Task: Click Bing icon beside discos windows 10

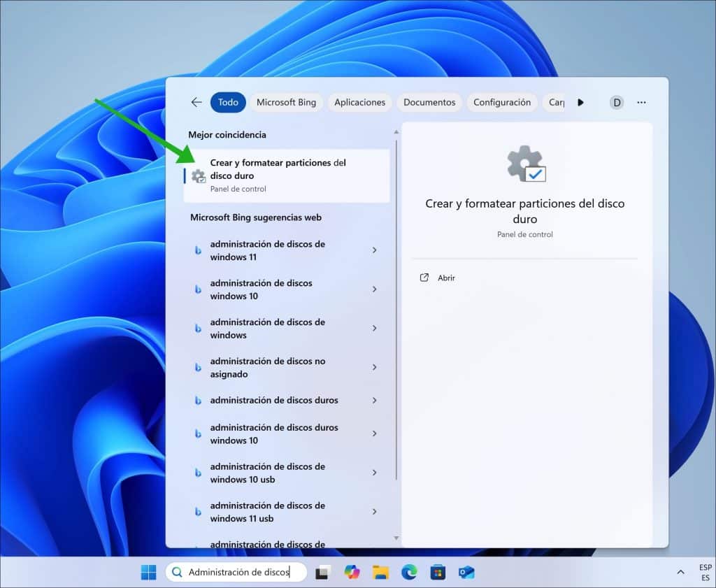Action: (198, 289)
